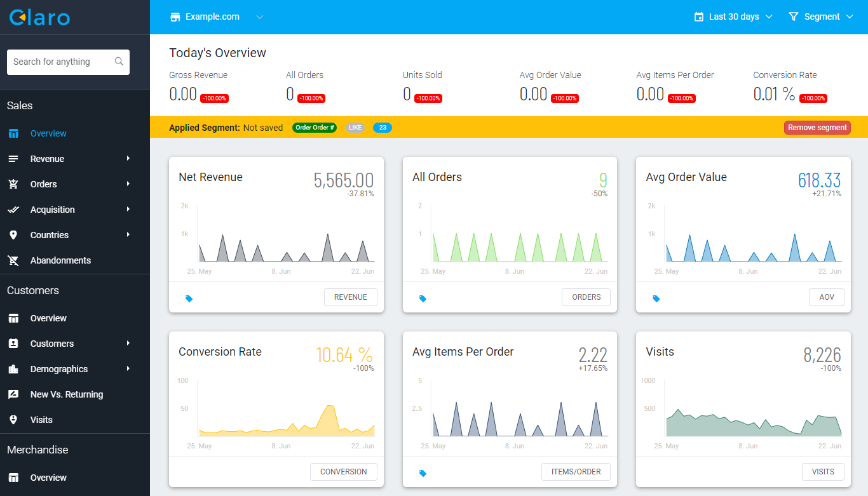
Task: Click the Segment filter funnel icon
Action: (793, 17)
